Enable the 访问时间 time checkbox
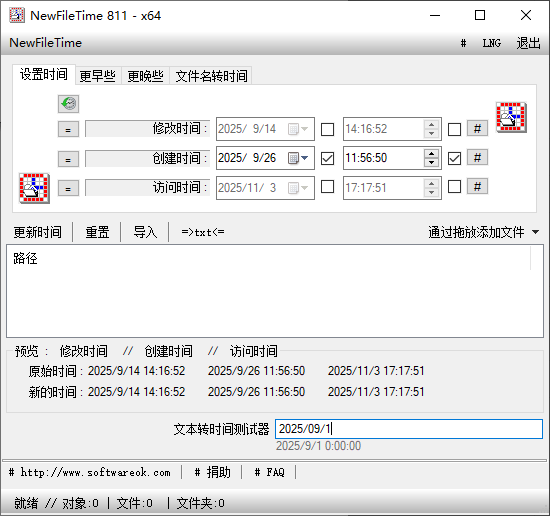This screenshot has height=516, width=550. point(454,187)
